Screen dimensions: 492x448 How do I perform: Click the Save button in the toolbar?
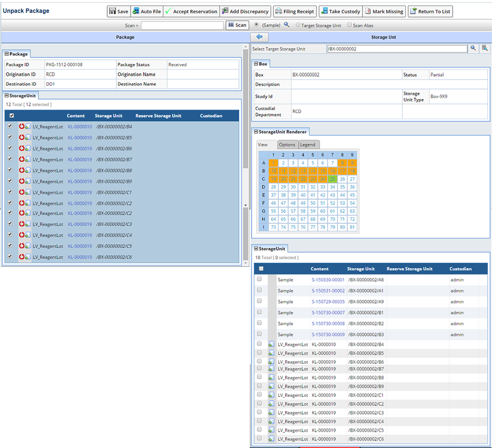pyautogui.click(x=119, y=12)
